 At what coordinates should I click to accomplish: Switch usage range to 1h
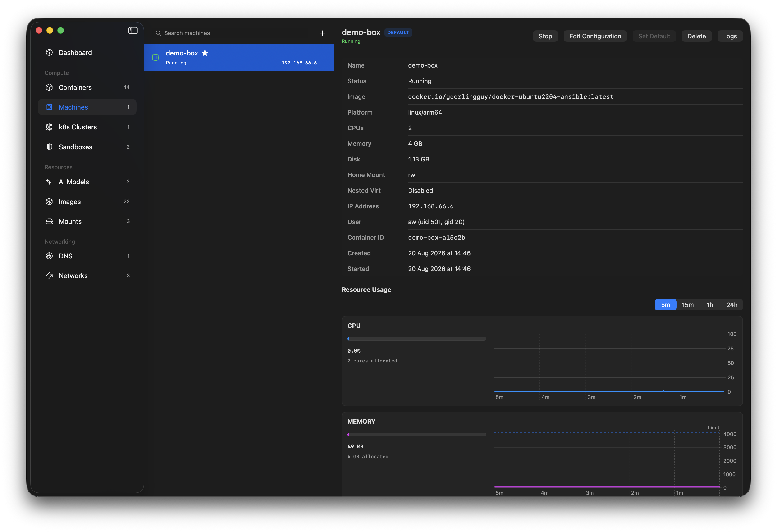point(709,305)
